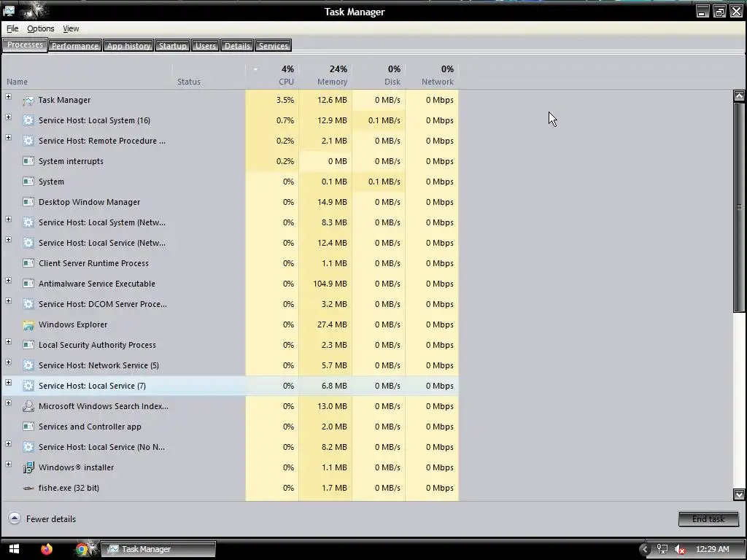
Task: Show hidden tray icons chevron
Action: [x=645, y=549]
